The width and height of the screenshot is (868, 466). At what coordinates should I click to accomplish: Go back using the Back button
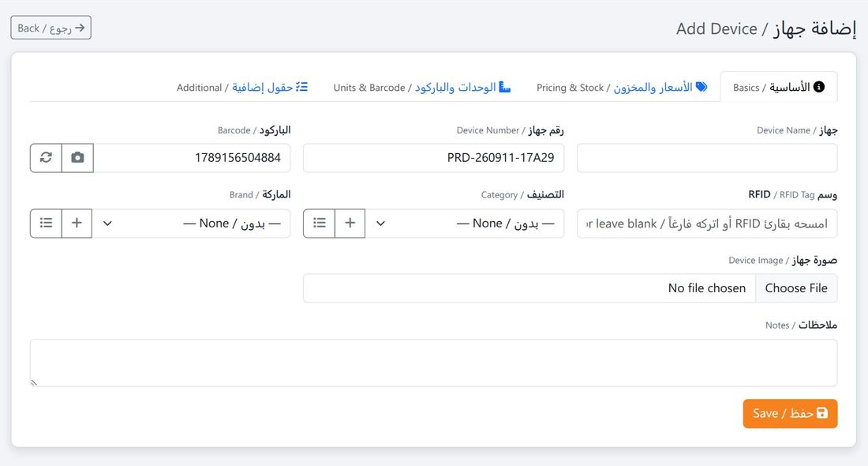pyautogui.click(x=51, y=28)
